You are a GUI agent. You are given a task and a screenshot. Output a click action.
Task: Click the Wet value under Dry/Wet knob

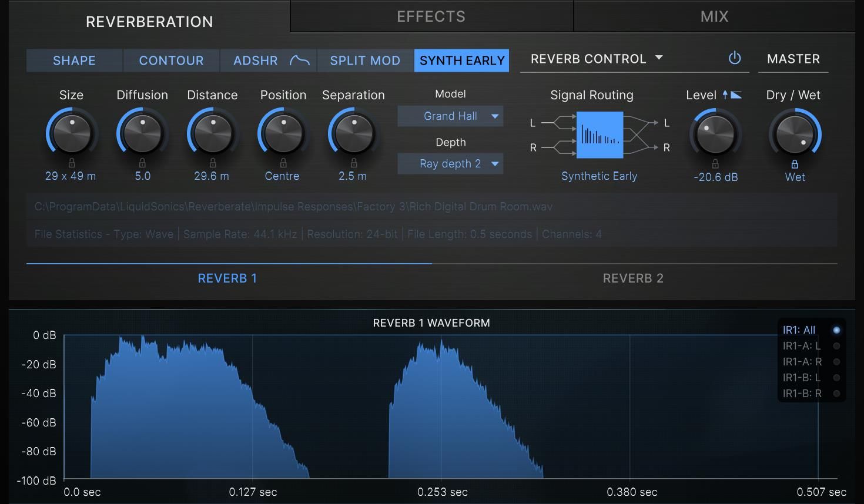pyautogui.click(x=795, y=177)
